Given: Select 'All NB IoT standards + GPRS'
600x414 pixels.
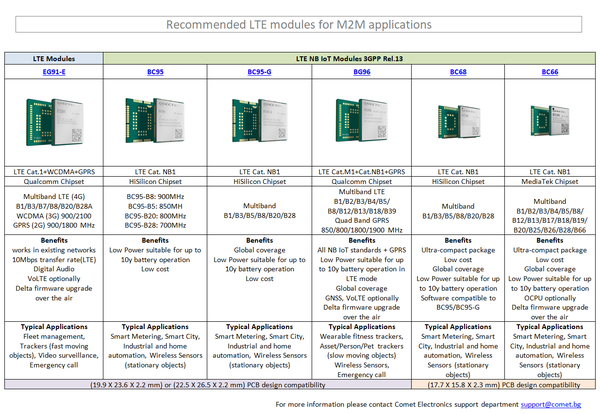Looking at the screenshot, I should tap(362, 250).
